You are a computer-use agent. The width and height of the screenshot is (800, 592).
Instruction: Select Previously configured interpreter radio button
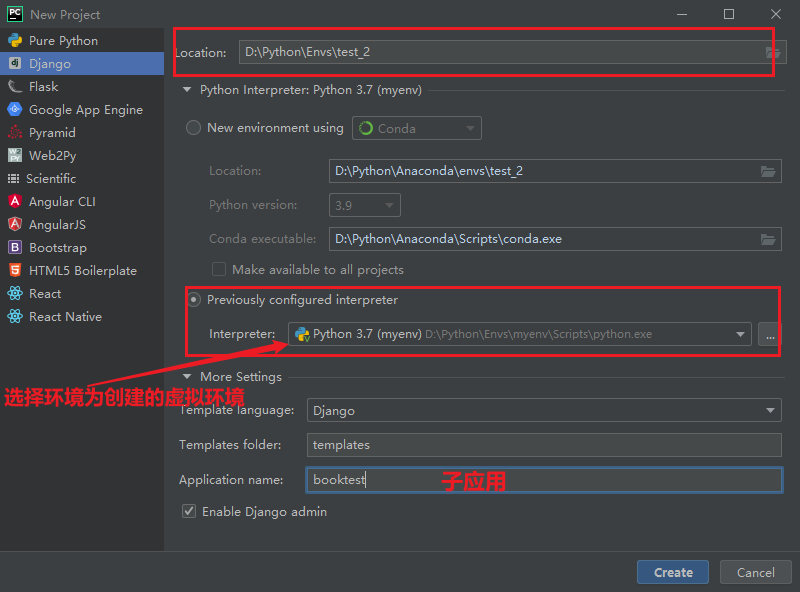193,300
